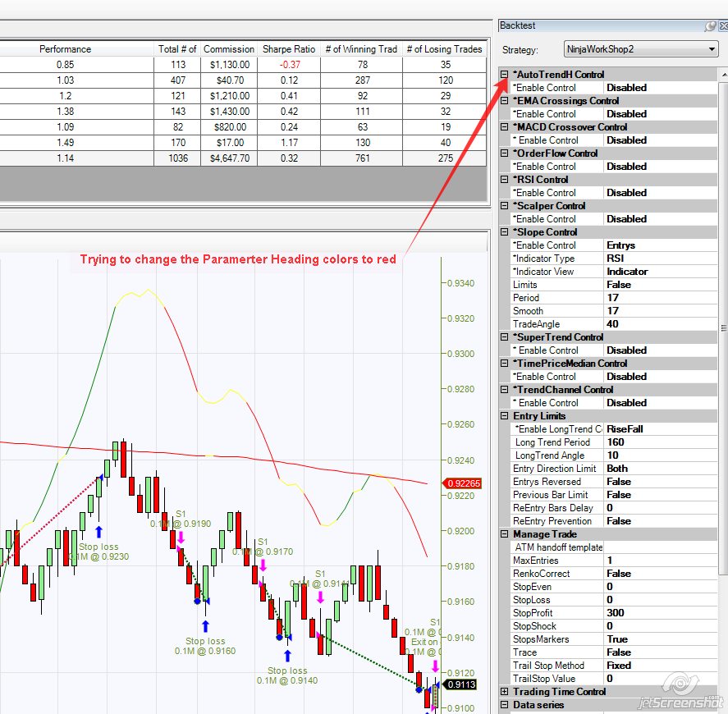
Task: Collapse the Slope Control section
Action: coord(504,231)
